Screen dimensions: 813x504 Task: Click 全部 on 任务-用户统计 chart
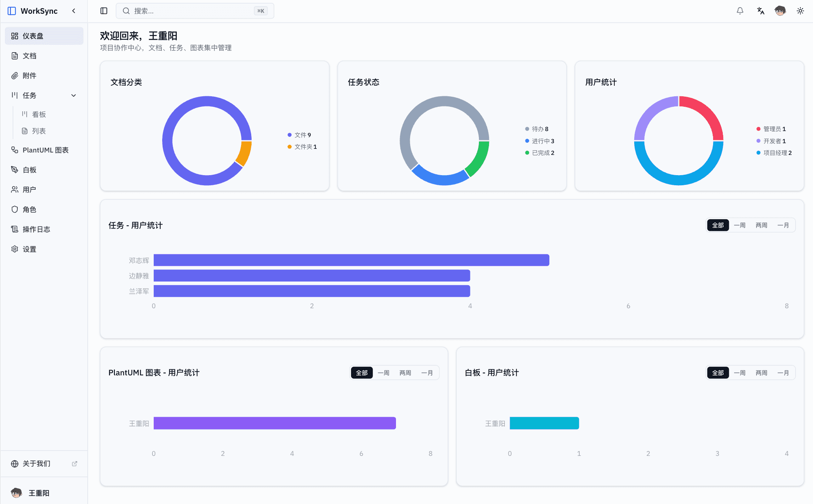718,225
